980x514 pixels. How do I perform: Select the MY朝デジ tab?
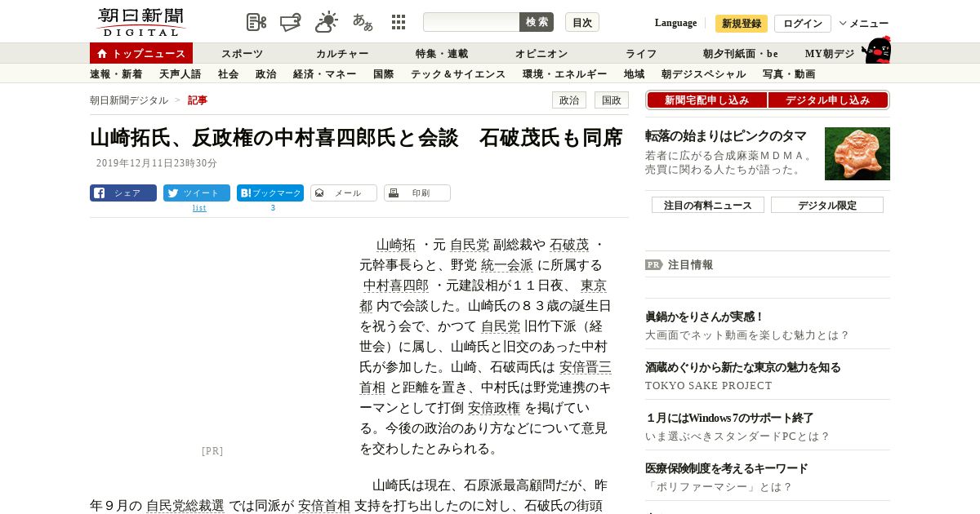[830, 54]
